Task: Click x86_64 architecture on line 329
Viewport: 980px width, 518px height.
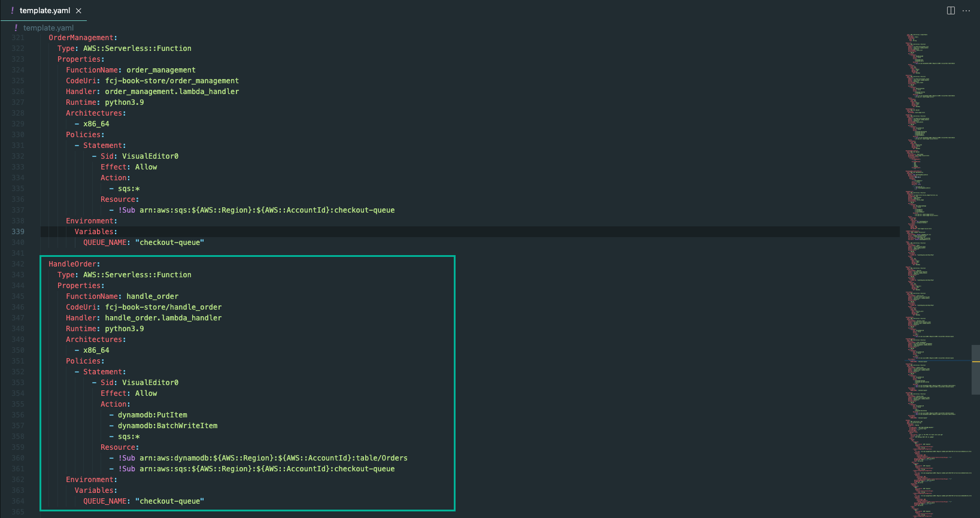Action: tap(96, 124)
